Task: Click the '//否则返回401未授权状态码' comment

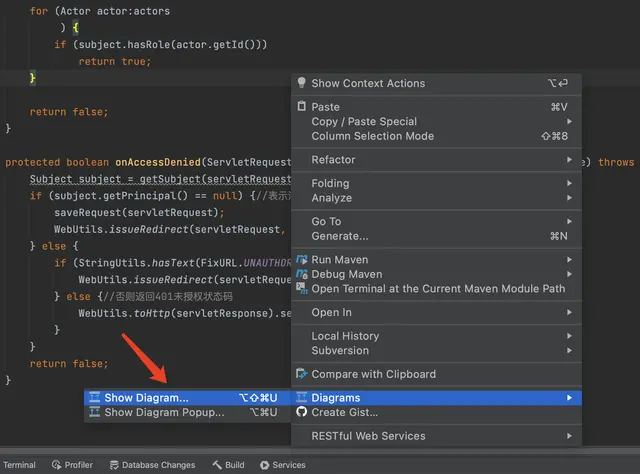Action: point(168,296)
